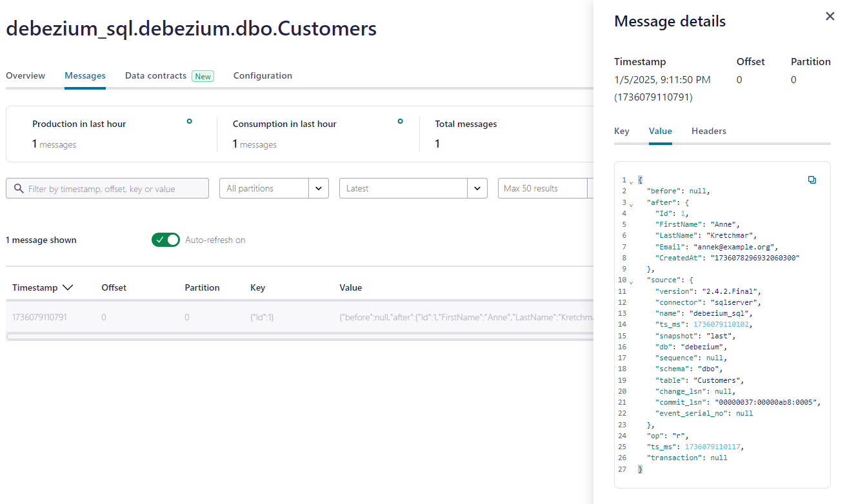Click the message value cell starting with {"before":null

[466, 317]
